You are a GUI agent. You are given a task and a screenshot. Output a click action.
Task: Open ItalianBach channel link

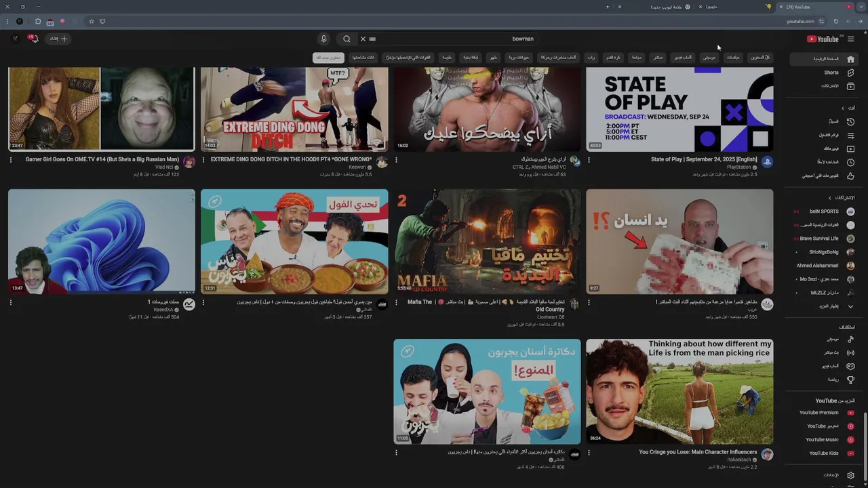(739, 460)
